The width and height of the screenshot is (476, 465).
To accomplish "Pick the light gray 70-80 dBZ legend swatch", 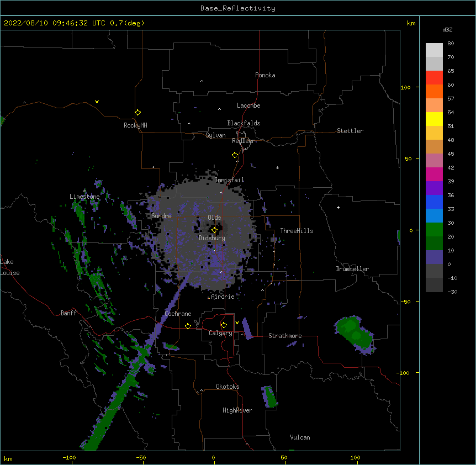I will [434, 50].
